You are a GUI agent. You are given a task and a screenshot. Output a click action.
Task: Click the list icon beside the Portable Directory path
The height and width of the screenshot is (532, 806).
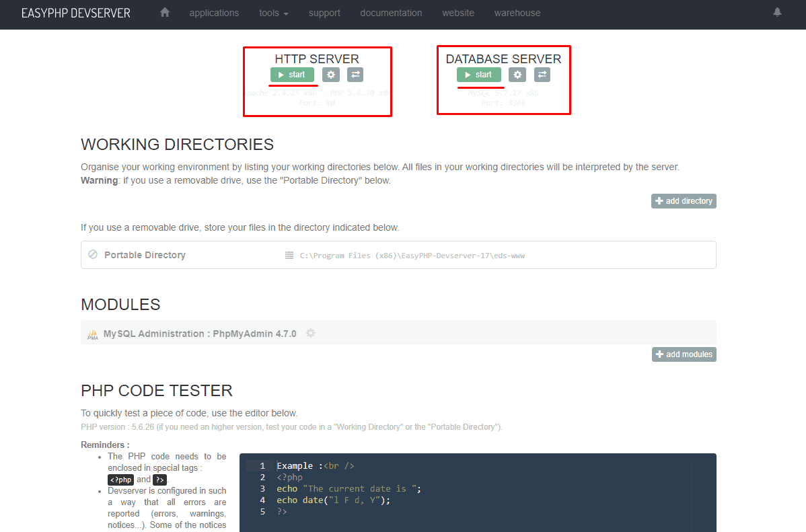point(289,255)
